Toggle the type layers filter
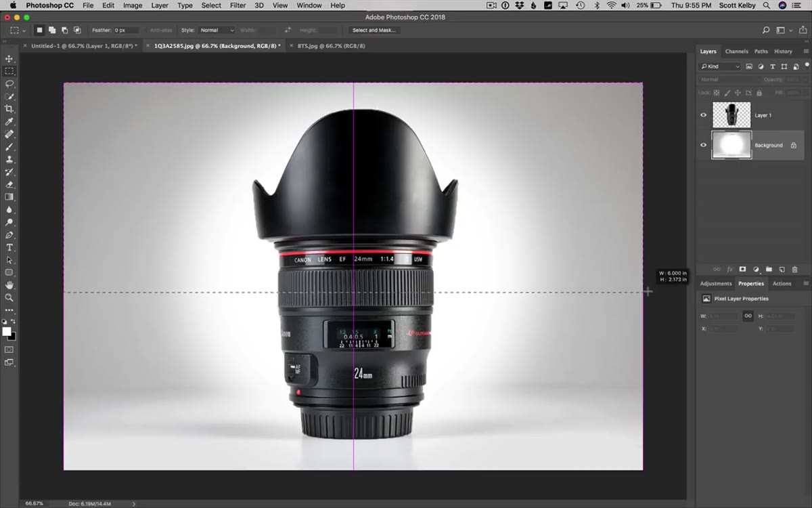 [x=773, y=66]
